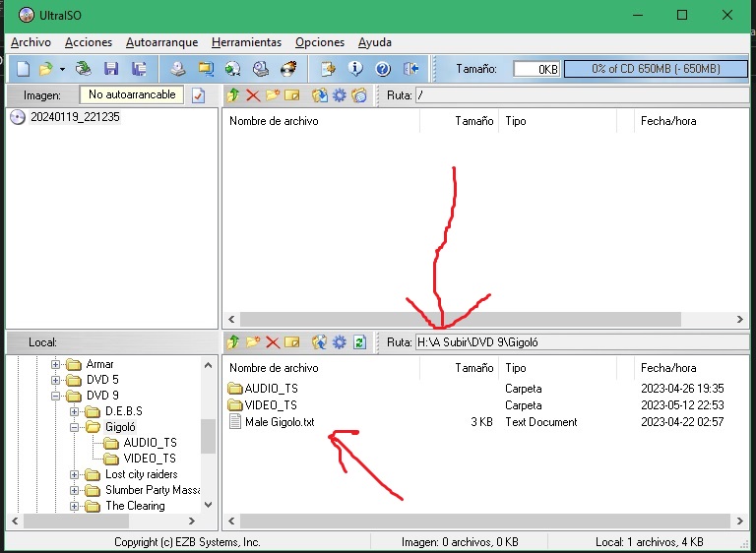Sort Local file list by Fecha/hora column

click(x=692, y=368)
